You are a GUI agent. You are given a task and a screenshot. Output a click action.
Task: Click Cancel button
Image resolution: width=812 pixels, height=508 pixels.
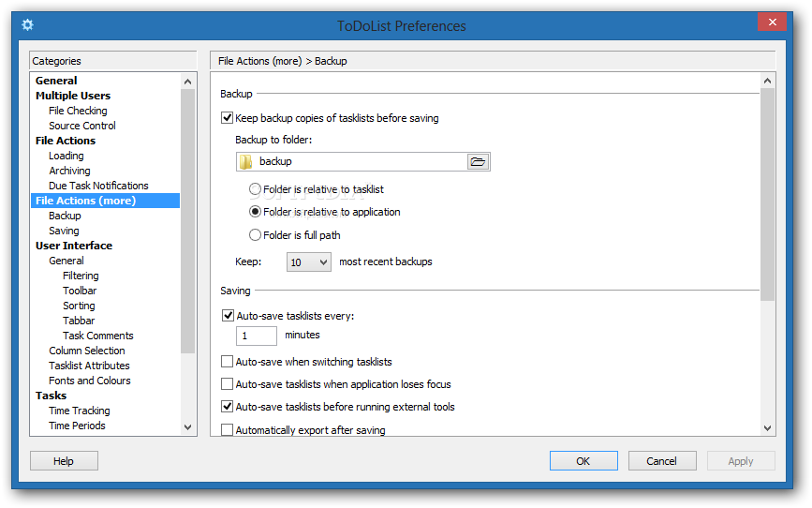[x=662, y=461]
